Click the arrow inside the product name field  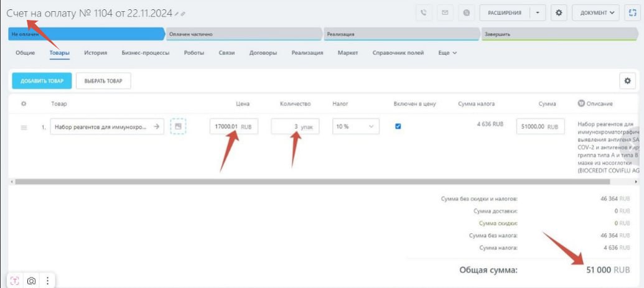(x=156, y=127)
